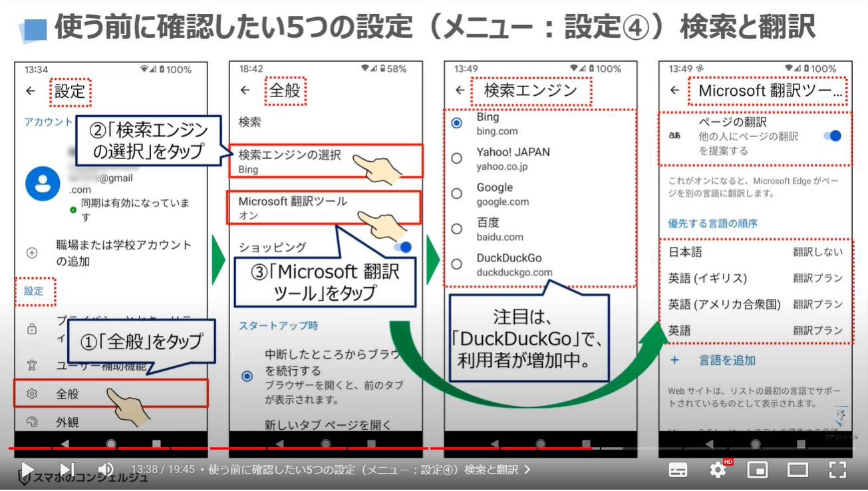The image size is (868, 491).
Task: Click the back arrow on the 設定 screen
Action: 29,91
